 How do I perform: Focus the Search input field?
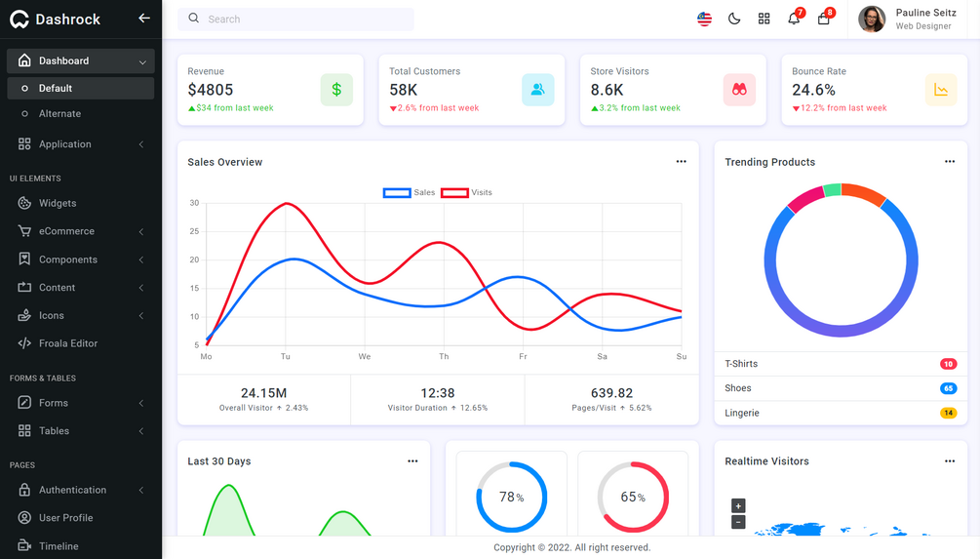(x=295, y=19)
